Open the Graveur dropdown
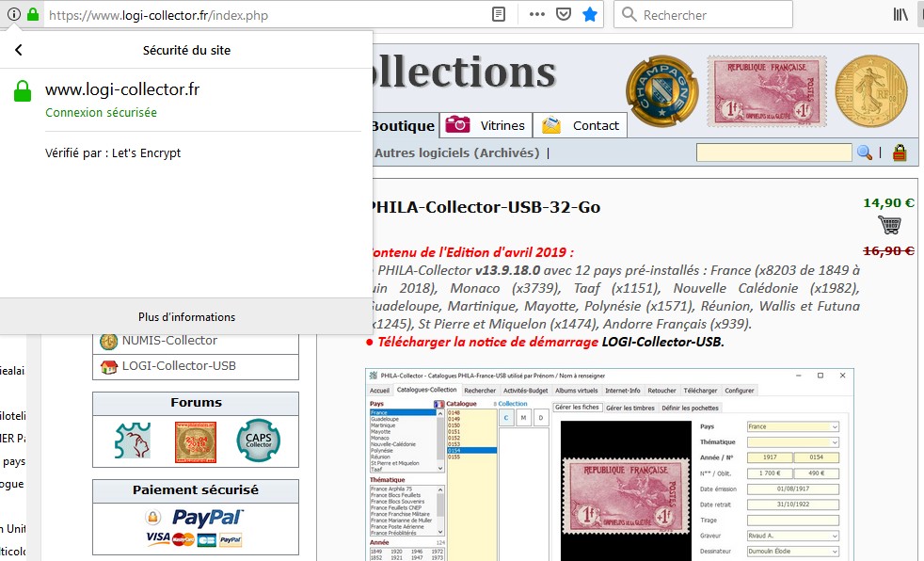The height and width of the screenshot is (561, 924). click(792, 536)
